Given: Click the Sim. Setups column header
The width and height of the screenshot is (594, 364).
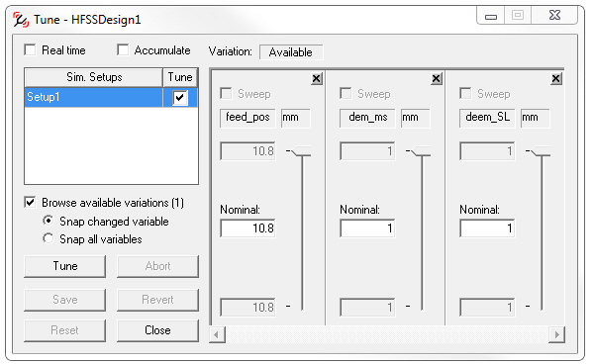Looking at the screenshot, I should [x=94, y=77].
